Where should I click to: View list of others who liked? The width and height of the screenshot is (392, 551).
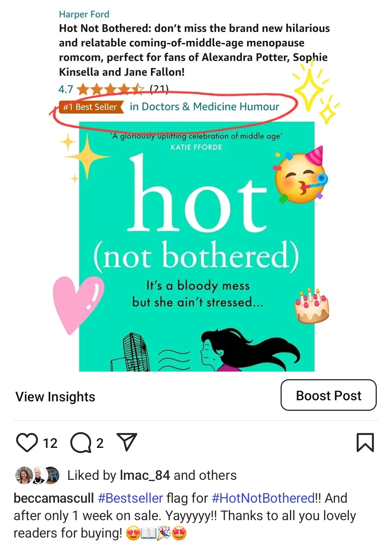205,475
